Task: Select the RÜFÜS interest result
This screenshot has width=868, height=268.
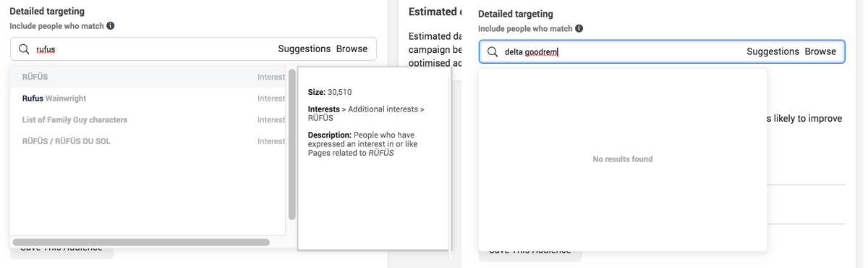Action: (x=148, y=77)
